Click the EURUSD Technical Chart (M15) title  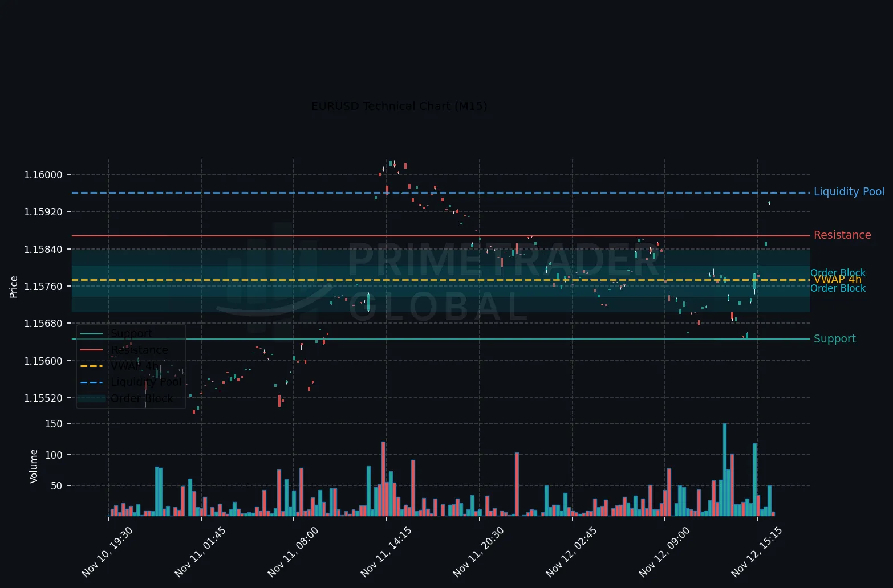click(399, 107)
